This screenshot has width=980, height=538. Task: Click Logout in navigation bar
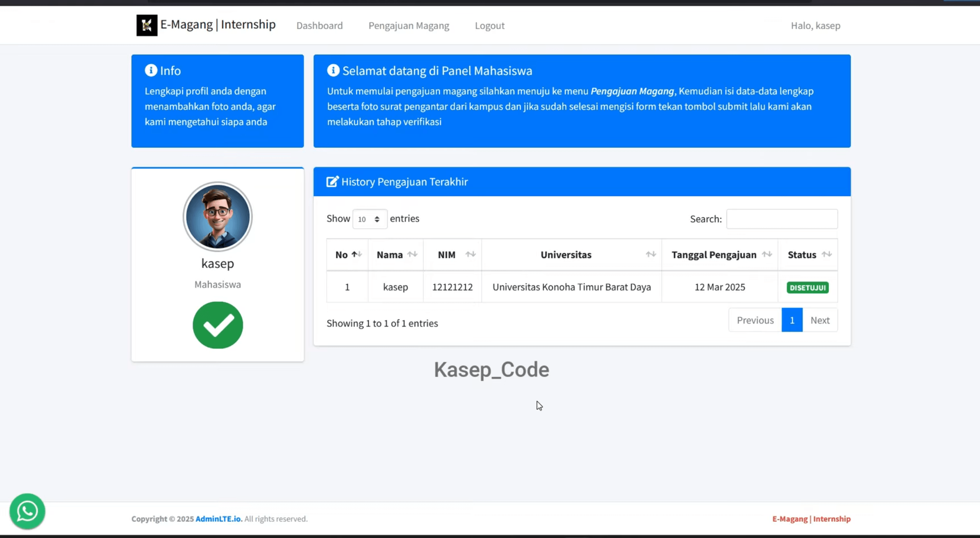(x=490, y=26)
